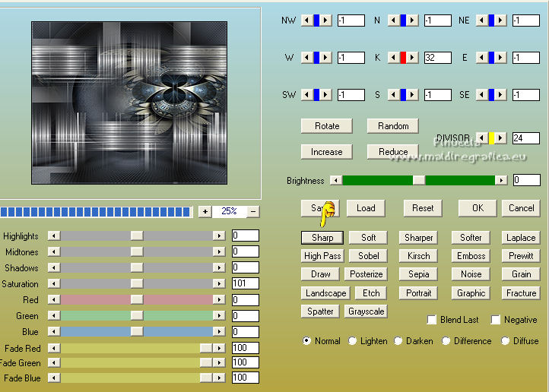Enable the Negative checkbox
The image size is (549, 392).
coord(496,320)
